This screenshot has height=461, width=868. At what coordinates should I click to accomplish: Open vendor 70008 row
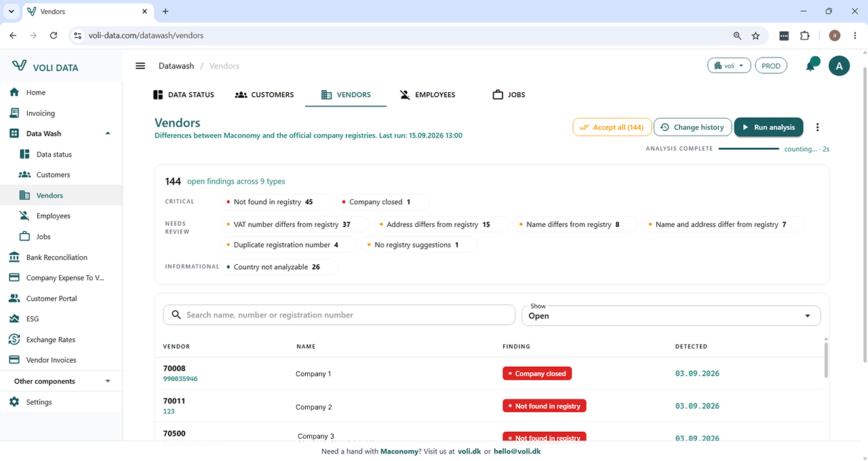(x=490, y=374)
